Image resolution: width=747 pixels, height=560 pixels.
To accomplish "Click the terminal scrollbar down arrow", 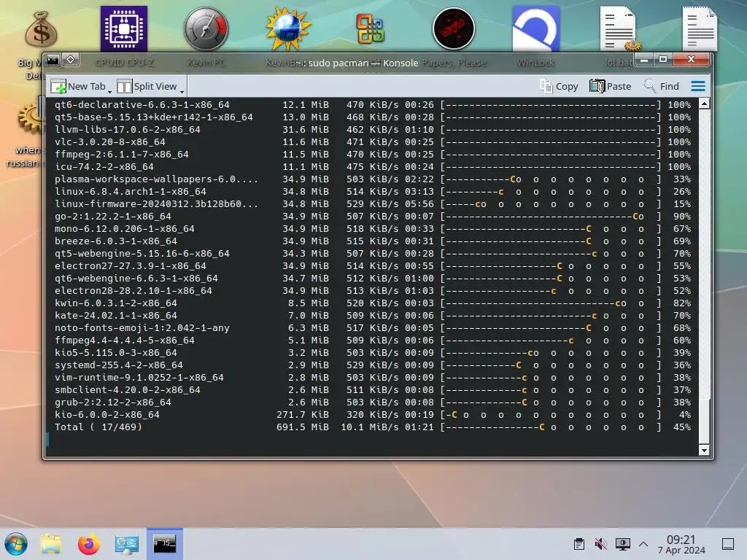I will (704, 450).
